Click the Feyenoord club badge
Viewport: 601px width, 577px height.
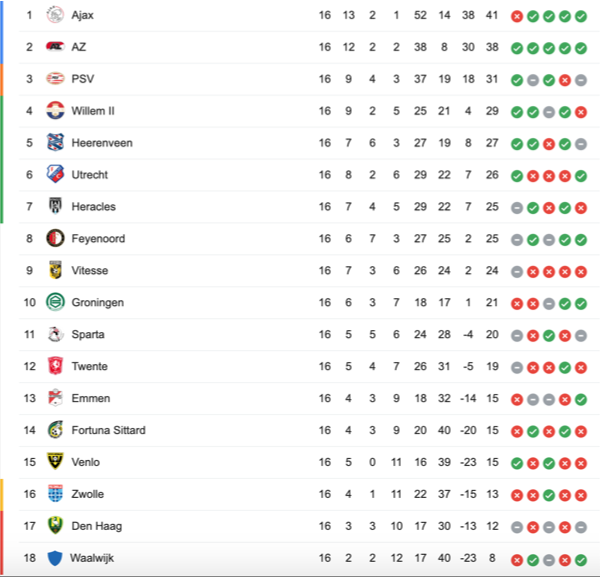(x=55, y=238)
